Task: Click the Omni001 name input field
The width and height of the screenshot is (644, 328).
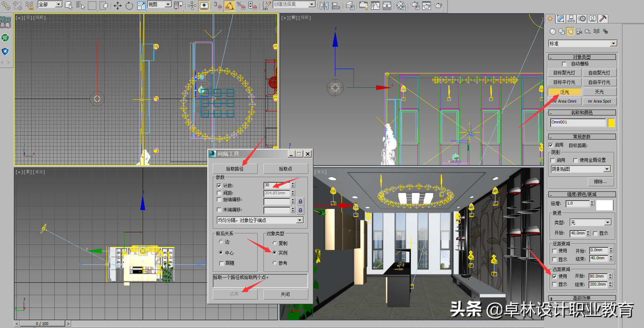Action: coord(578,123)
